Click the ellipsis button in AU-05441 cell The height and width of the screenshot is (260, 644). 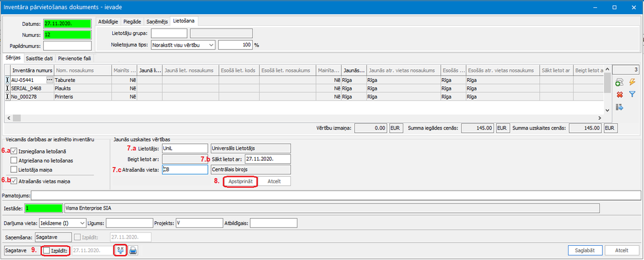click(x=49, y=79)
